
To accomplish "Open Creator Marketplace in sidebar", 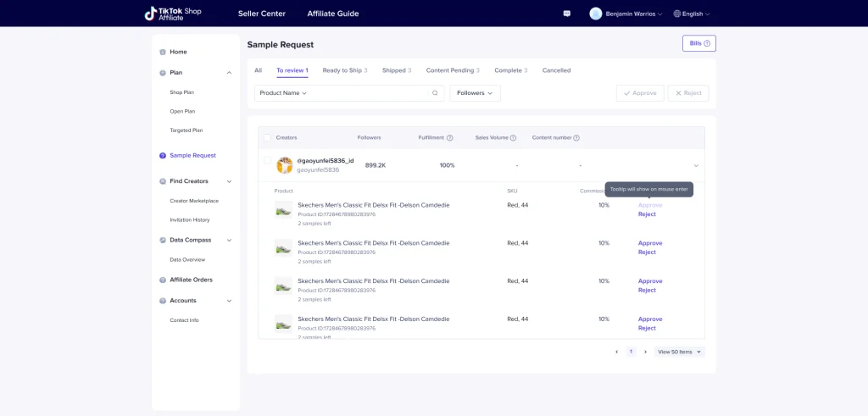I will coord(194,201).
